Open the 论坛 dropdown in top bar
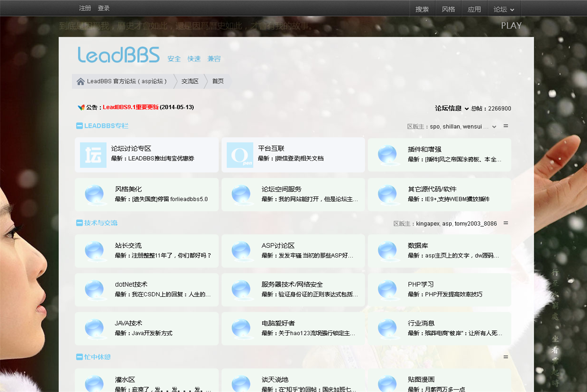Image resolution: width=587 pixels, height=392 pixels. pos(504,9)
